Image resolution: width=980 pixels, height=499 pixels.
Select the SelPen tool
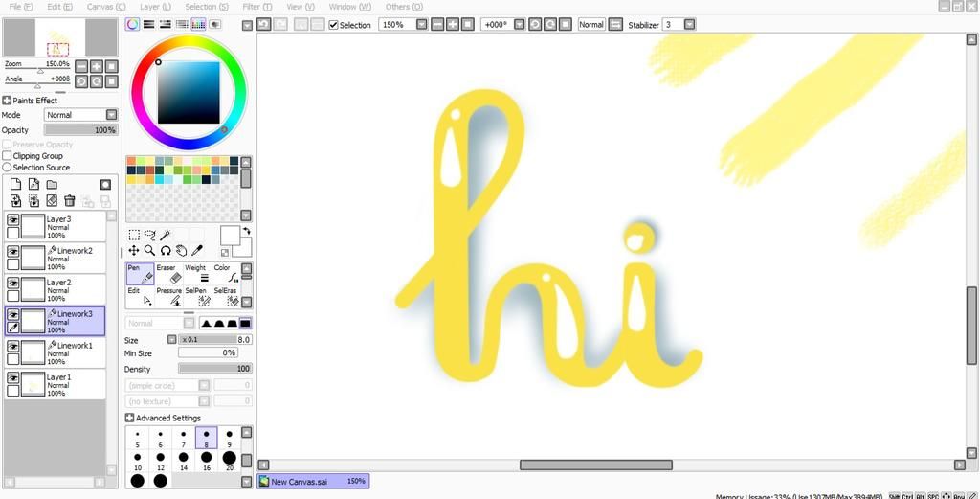click(x=197, y=297)
